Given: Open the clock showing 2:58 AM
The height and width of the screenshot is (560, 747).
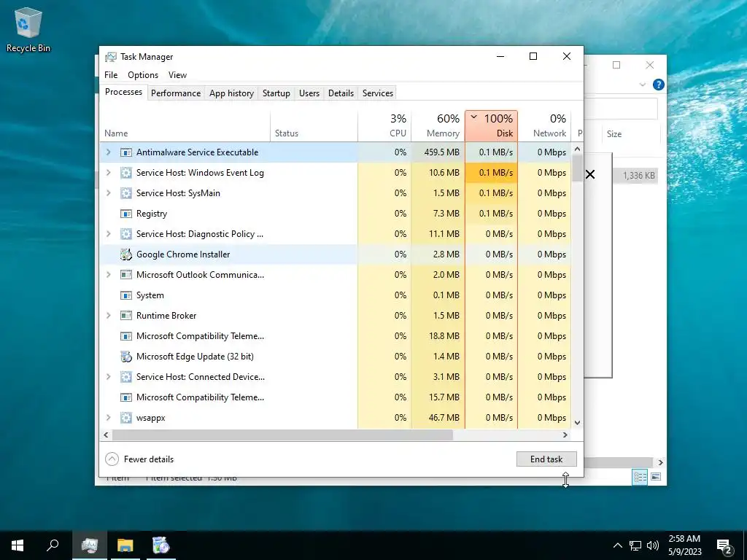Looking at the screenshot, I should [684, 545].
